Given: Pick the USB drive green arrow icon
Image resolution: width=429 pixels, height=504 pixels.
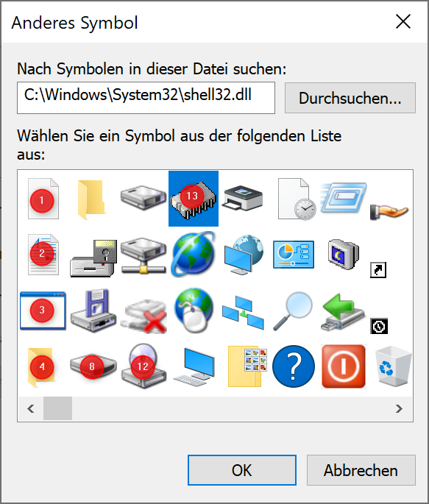Looking at the screenshot, I should (343, 312).
